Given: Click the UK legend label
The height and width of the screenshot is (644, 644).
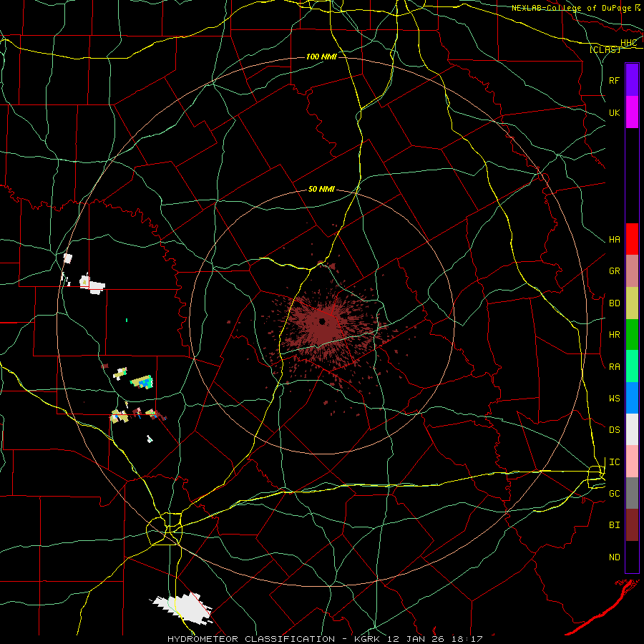Looking at the screenshot, I should 614,113.
